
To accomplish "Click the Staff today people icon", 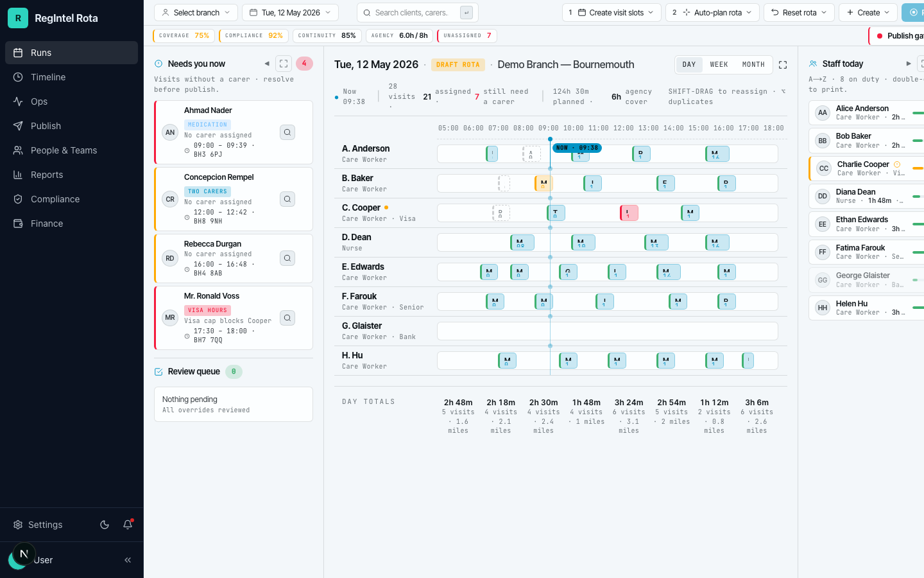I will (813, 64).
